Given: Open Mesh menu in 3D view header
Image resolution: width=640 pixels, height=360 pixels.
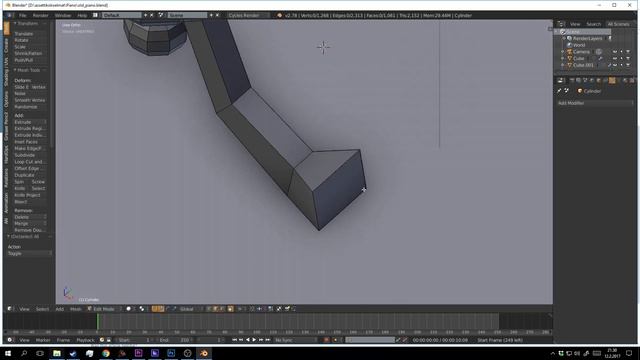Looking at the screenshot, I should coord(76,309).
